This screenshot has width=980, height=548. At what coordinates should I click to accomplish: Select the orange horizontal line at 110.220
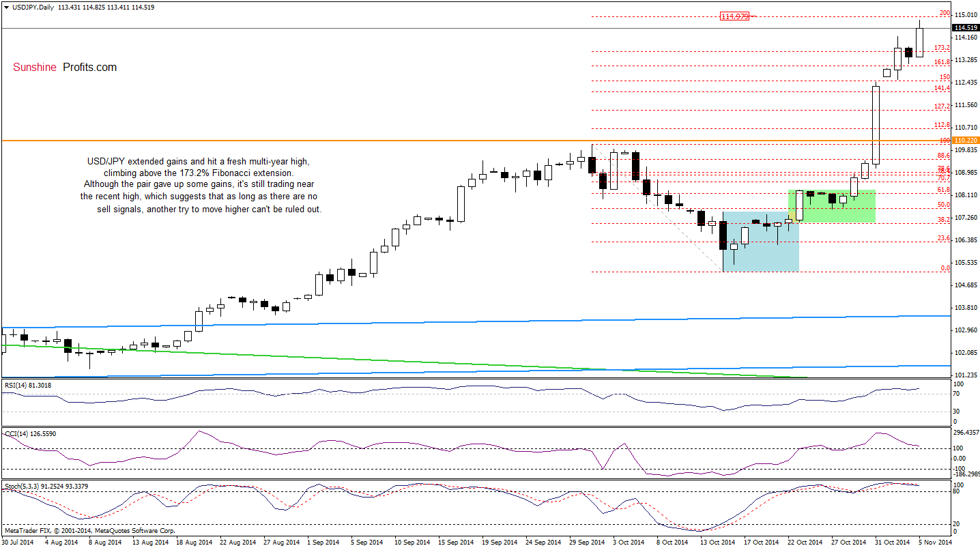click(x=476, y=141)
